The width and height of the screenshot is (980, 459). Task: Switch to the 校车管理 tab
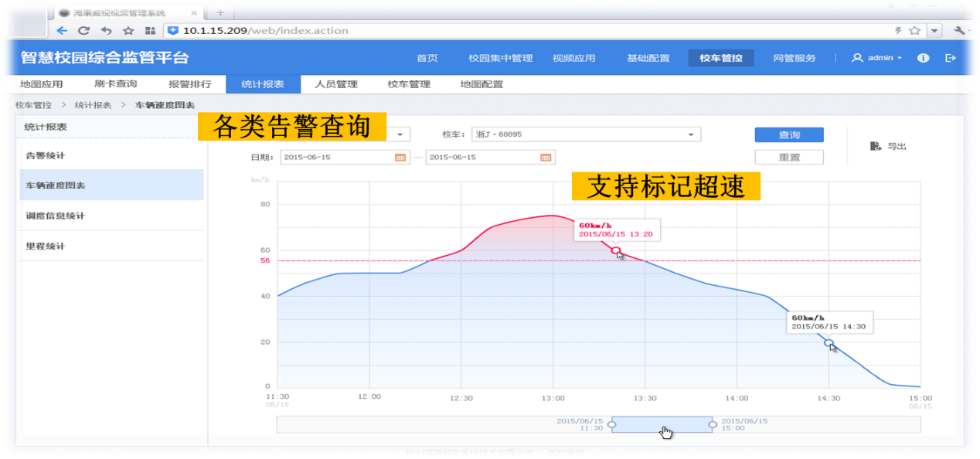[x=409, y=84]
